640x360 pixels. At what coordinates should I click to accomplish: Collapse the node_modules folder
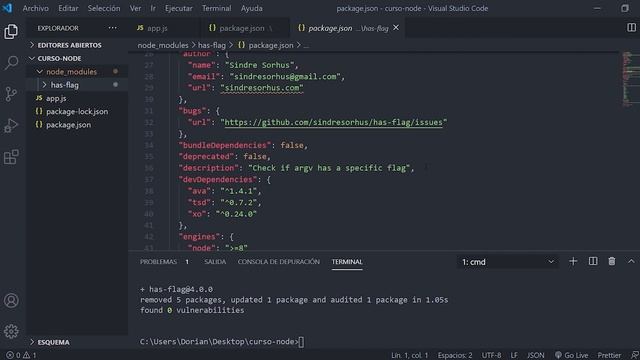(71, 72)
